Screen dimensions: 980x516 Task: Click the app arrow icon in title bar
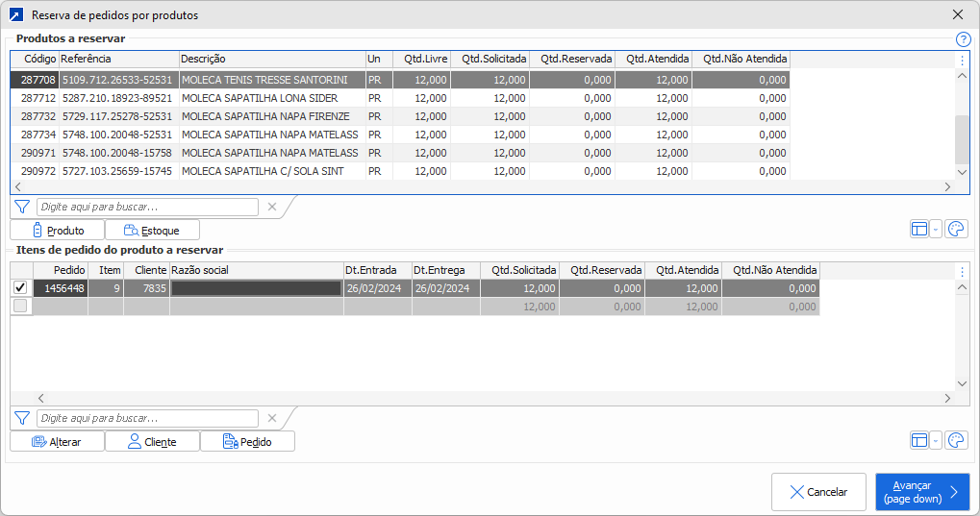(x=16, y=15)
